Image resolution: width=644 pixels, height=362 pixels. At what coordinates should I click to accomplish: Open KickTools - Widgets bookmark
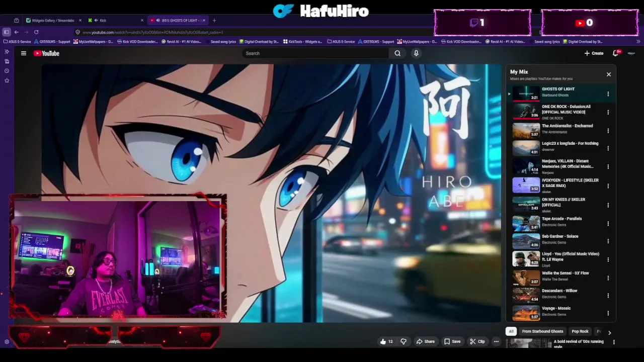pyautogui.click(x=302, y=42)
